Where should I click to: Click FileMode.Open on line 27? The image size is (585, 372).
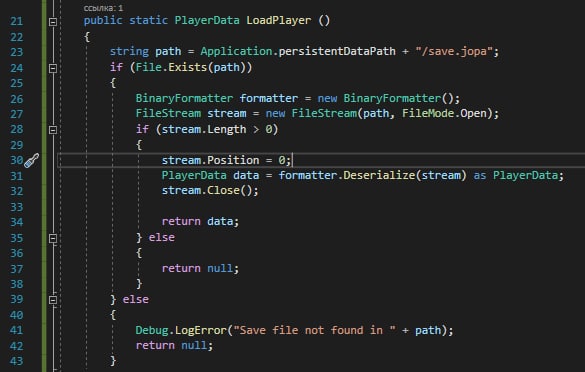coord(445,113)
